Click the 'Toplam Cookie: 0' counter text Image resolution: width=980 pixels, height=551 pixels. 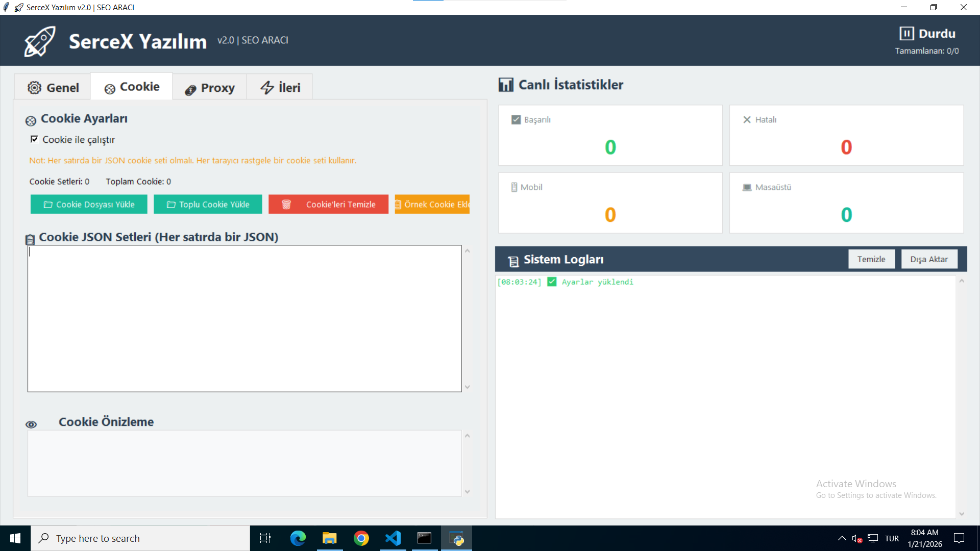(x=138, y=181)
